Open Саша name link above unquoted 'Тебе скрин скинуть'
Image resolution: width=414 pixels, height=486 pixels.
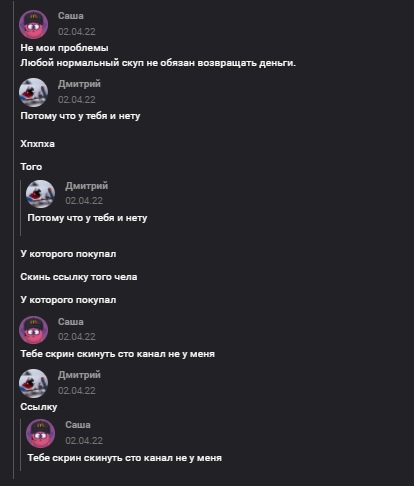[x=71, y=322]
